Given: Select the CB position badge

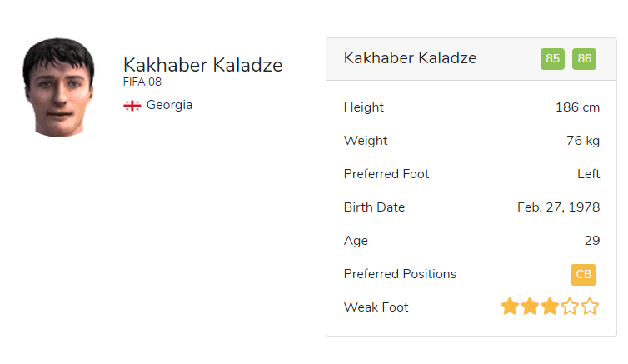Looking at the screenshot, I should click(583, 274).
